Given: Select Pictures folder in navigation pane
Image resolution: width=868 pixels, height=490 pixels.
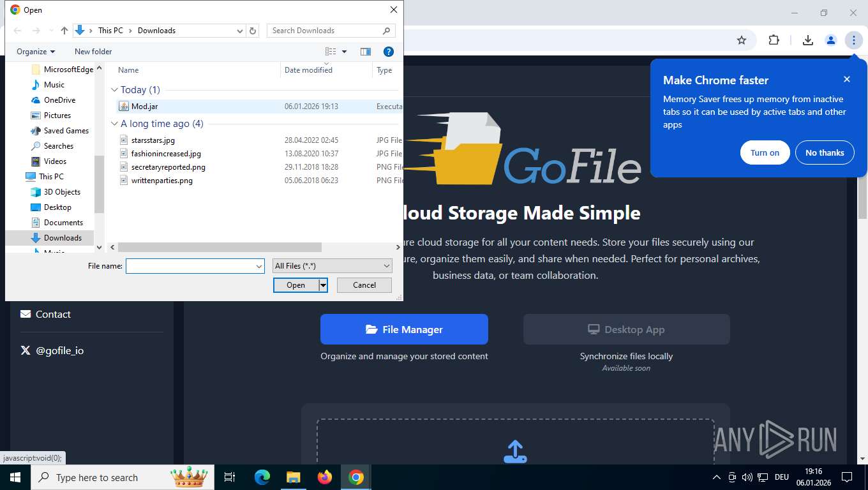Looking at the screenshot, I should pyautogui.click(x=57, y=115).
